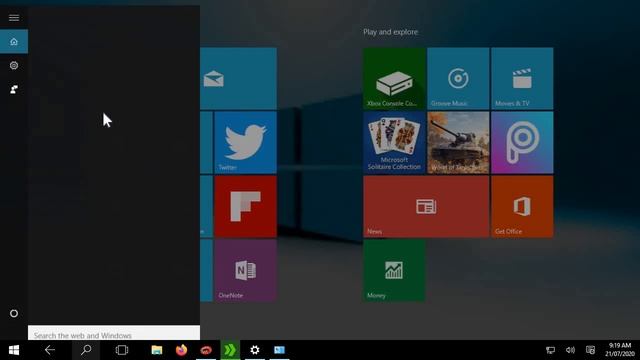
Task: Open the Mail tile
Action: point(238,78)
